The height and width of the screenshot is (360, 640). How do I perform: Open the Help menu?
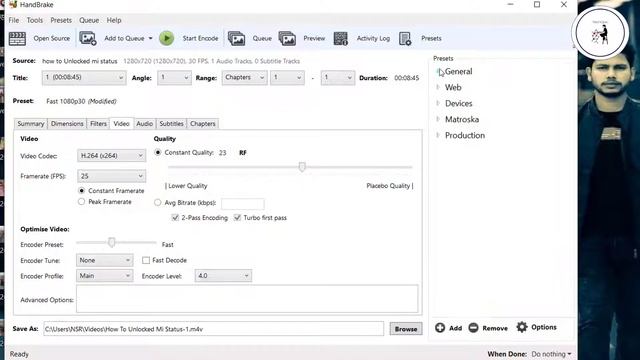click(x=114, y=20)
